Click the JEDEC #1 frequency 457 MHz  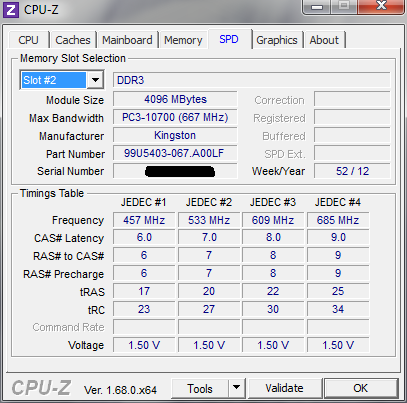click(144, 220)
